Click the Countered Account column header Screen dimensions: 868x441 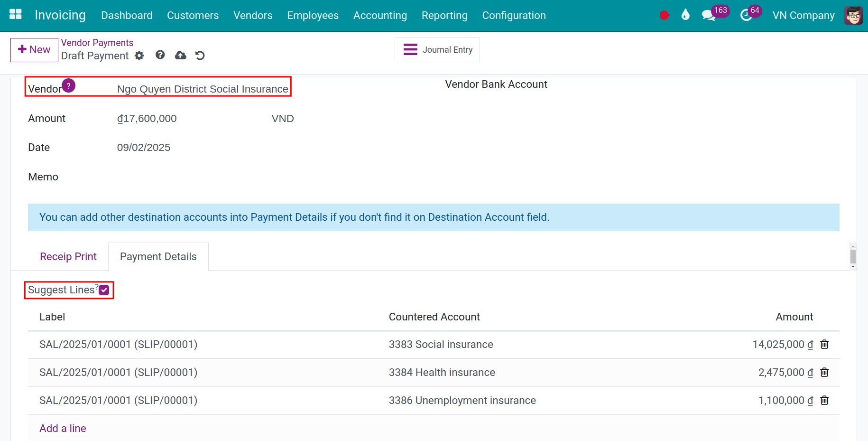pos(434,317)
